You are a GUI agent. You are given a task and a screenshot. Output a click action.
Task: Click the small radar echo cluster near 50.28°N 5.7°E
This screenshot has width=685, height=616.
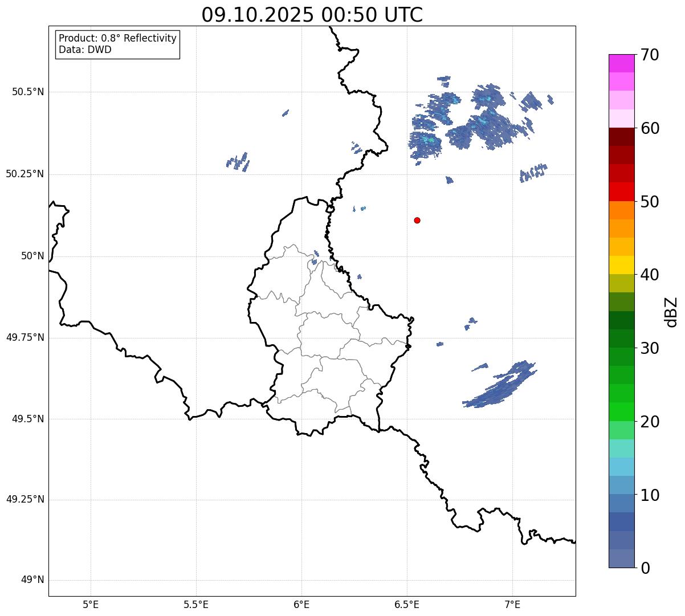(x=238, y=162)
